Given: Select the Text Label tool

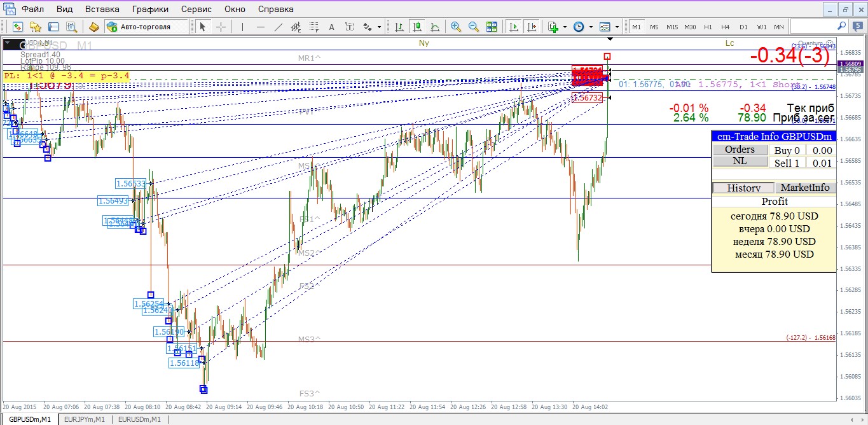Looking at the screenshot, I should coord(349,27).
